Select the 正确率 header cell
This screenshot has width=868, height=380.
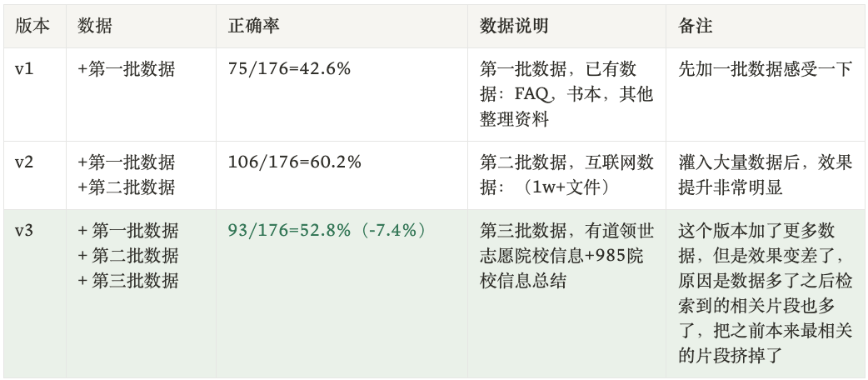[253, 26]
